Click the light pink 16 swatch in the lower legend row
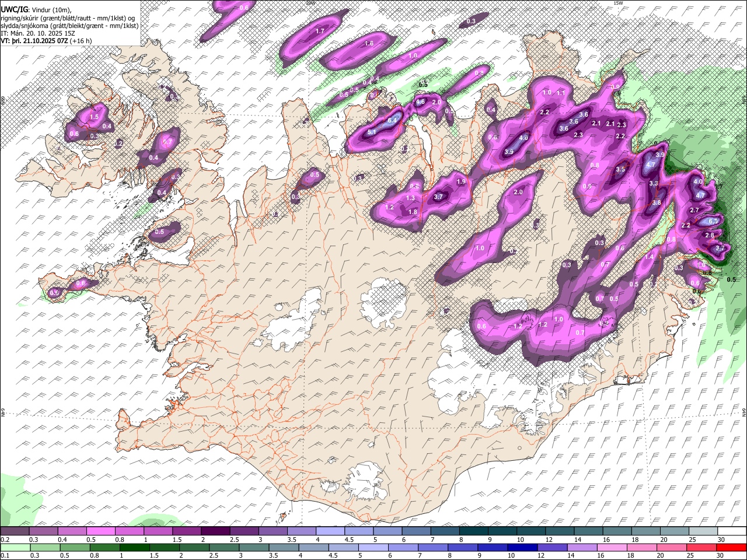The height and width of the screenshot is (560, 747). (x=611, y=547)
